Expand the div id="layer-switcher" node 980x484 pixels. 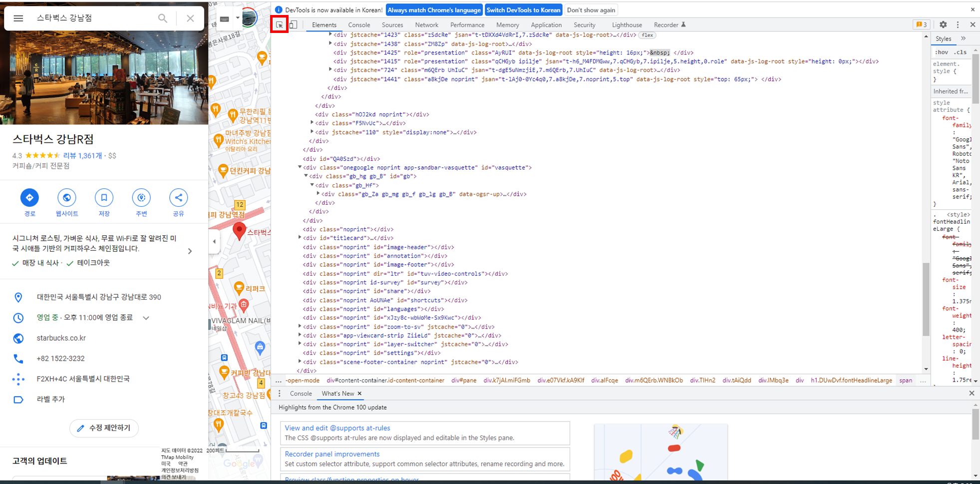300,344
